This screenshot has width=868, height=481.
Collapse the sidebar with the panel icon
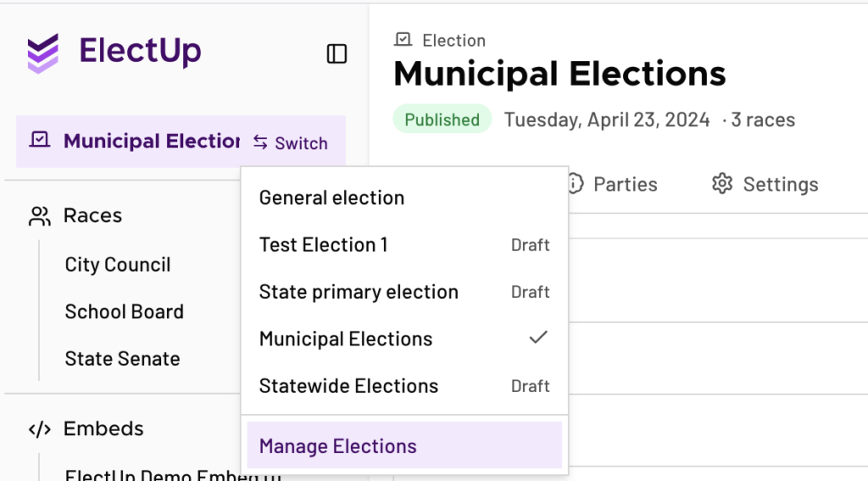click(x=337, y=53)
